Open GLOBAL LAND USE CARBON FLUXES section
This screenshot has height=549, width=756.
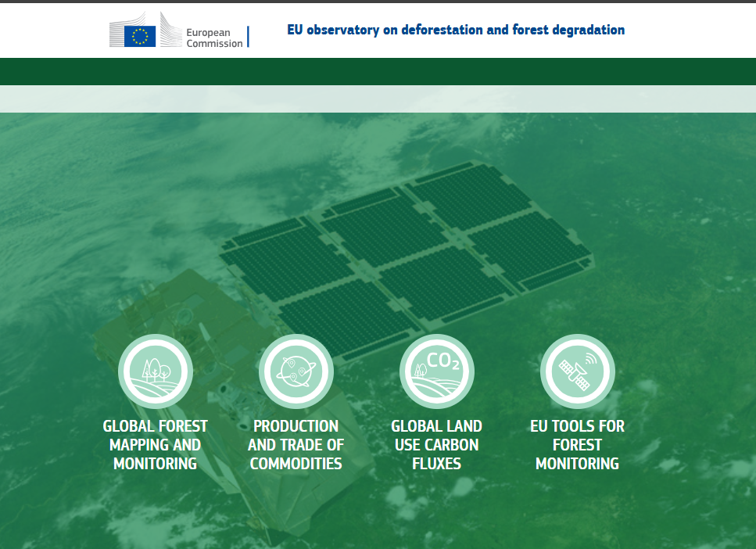coord(437,444)
